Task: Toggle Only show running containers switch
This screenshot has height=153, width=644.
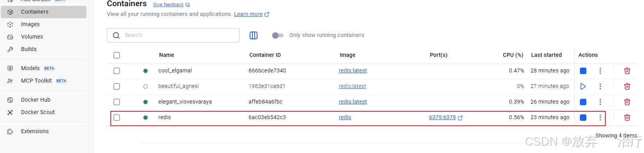Action: coord(278,35)
